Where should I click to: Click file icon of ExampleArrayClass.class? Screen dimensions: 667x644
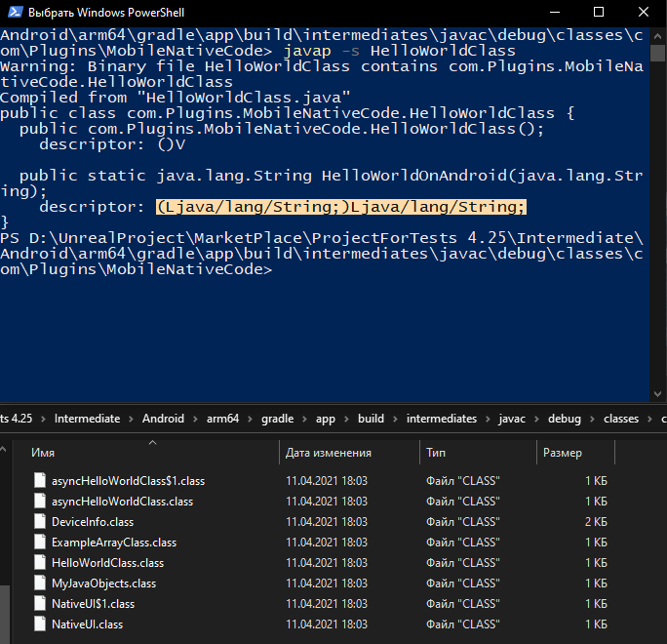(x=40, y=542)
